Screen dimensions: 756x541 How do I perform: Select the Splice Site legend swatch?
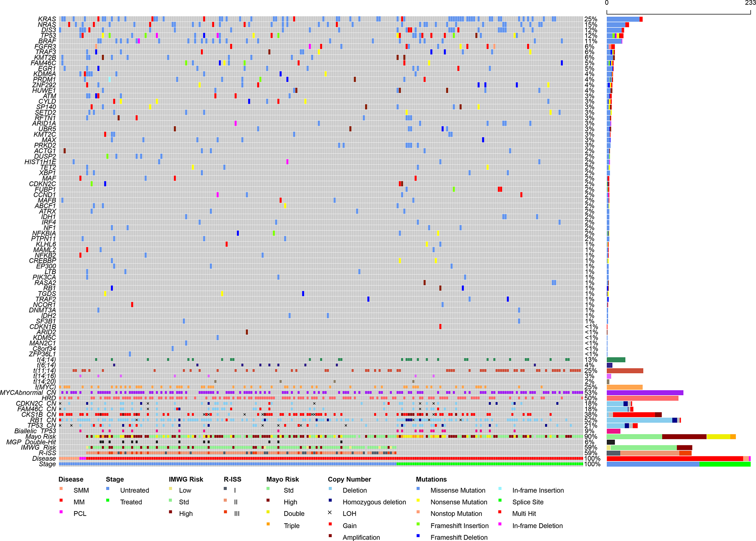coord(500,500)
